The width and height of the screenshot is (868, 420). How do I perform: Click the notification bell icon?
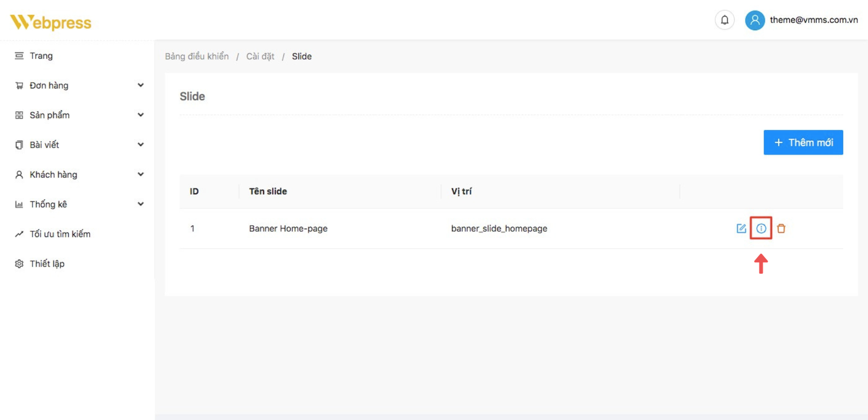pyautogui.click(x=724, y=20)
